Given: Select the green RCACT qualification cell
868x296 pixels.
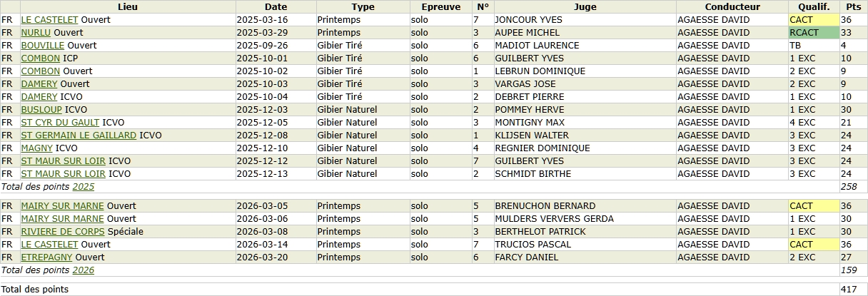Looking at the screenshot, I should [x=813, y=33].
